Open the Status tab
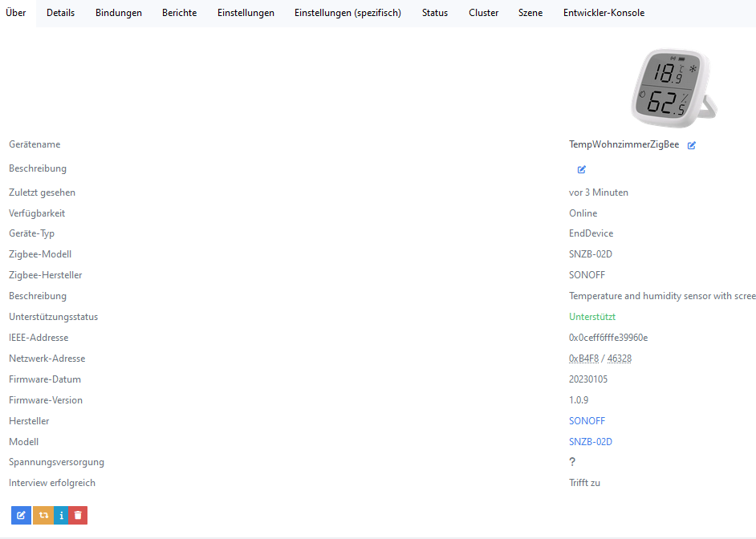 435,13
